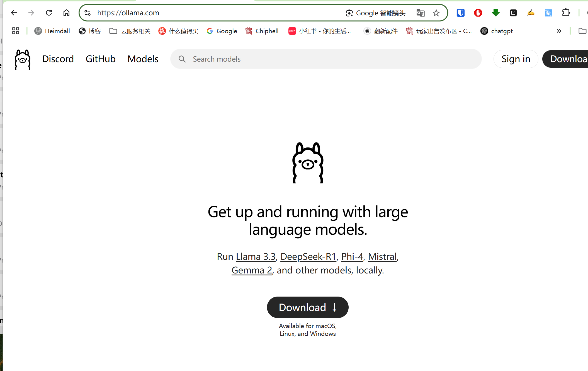Open the Models nav link
This screenshot has height=371, width=588.
[x=143, y=59]
